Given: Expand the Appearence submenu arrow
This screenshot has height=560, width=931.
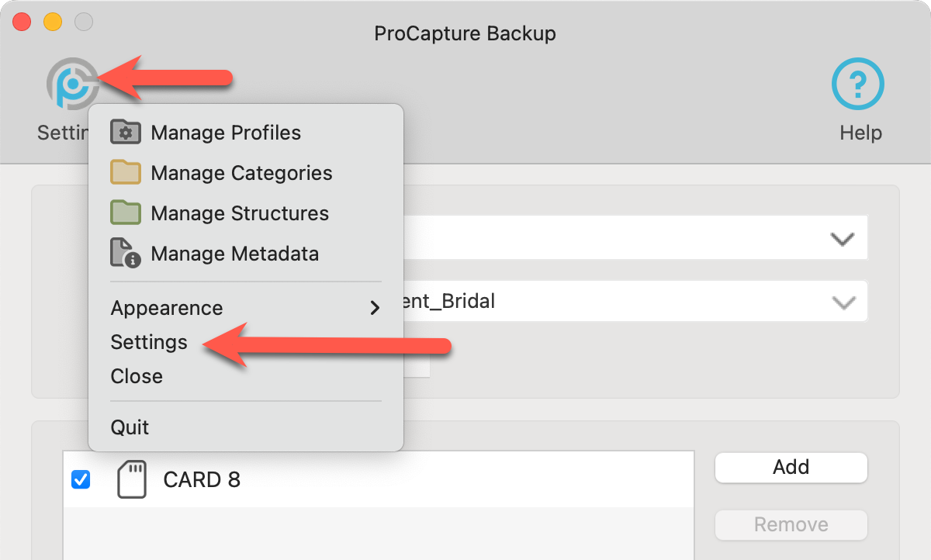Looking at the screenshot, I should coord(376,308).
